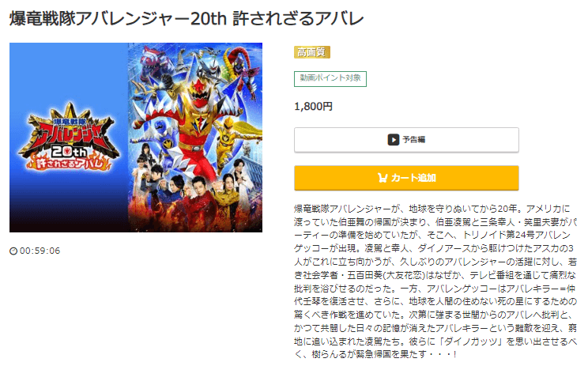Add the video with カート追加
This screenshot has width=588, height=366.
406,178
